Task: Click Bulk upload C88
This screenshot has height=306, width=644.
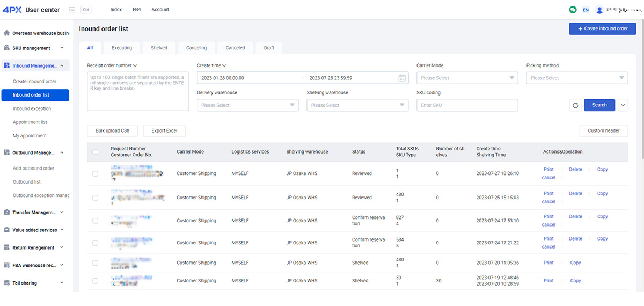Action: 112,130
